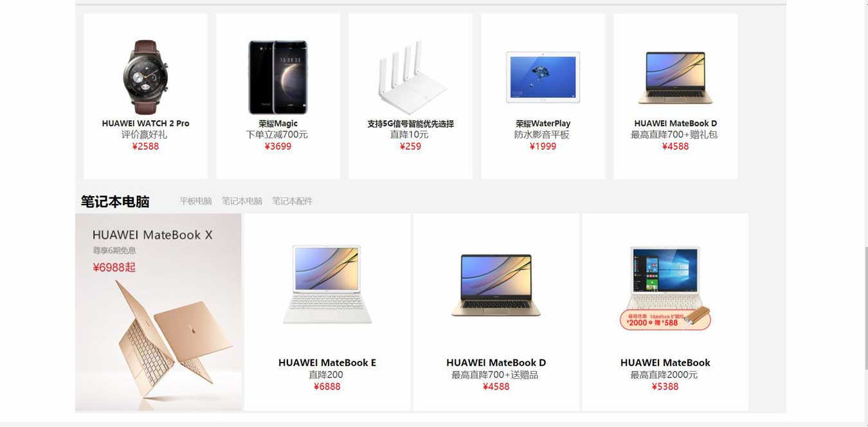The width and height of the screenshot is (868, 427).
Task: Click the white MateBook E laptop image
Action: 327,284
